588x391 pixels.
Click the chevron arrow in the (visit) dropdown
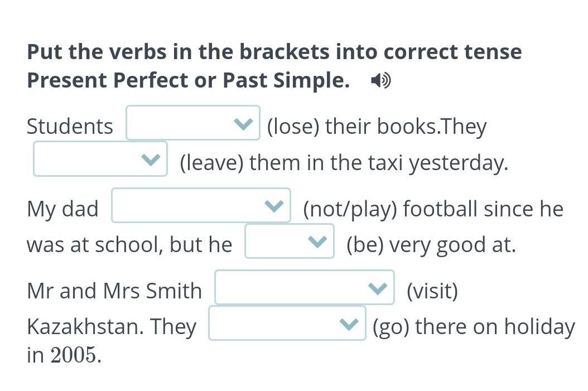coord(378,288)
